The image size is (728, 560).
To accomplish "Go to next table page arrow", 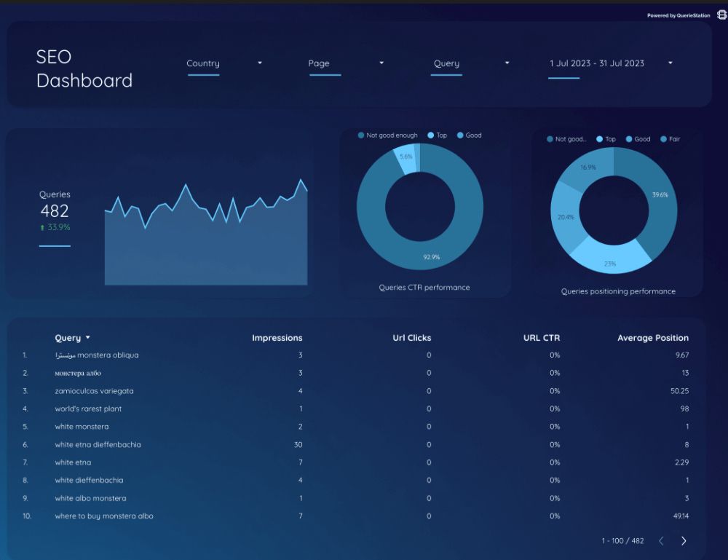I will tap(684, 541).
